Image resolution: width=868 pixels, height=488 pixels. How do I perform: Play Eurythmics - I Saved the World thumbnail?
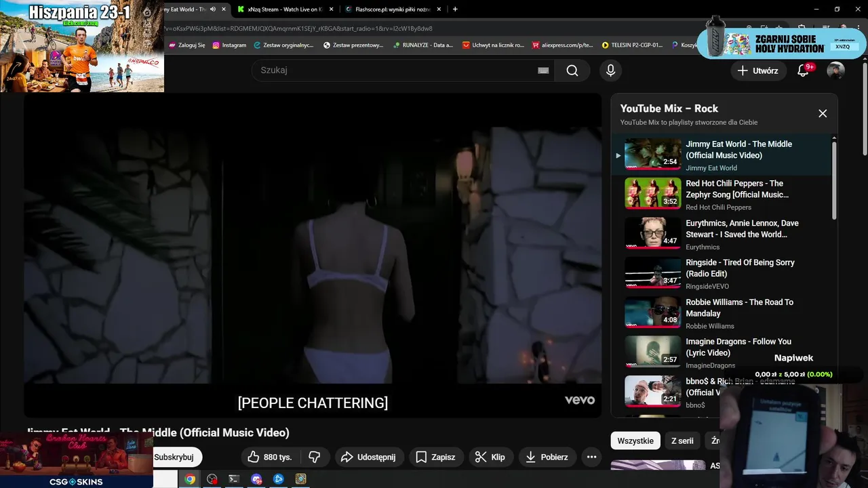click(x=652, y=232)
